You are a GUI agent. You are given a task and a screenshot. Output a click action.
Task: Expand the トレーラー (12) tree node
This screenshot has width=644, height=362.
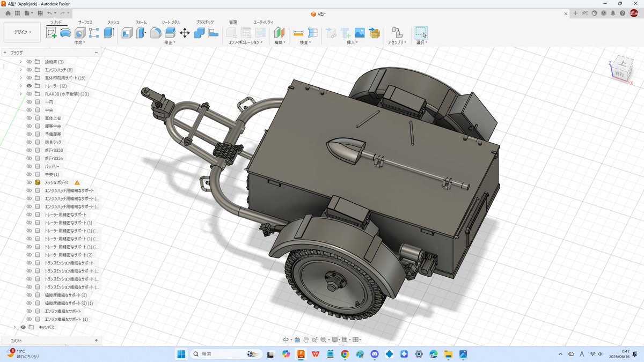click(x=21, y=86)
